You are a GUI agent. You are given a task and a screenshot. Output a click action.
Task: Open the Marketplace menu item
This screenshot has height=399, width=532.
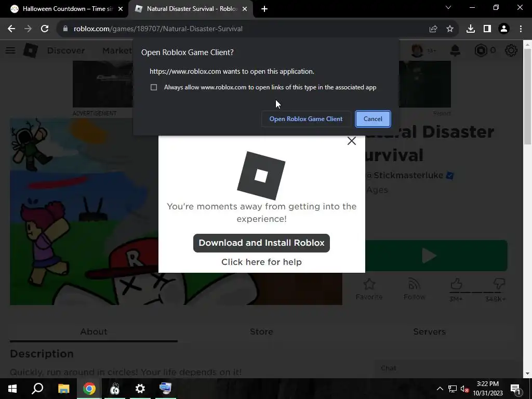pyautogui.click(x=117, y=50)
